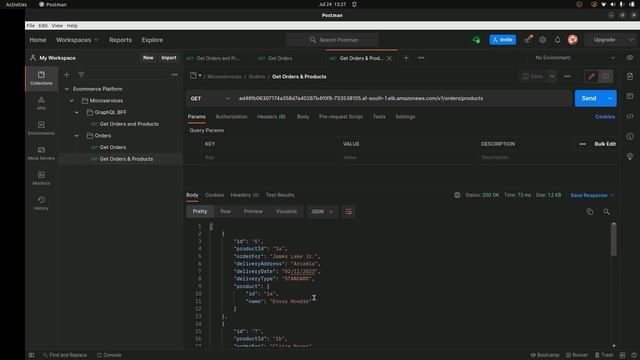Screen dimensions: 640x360
Task: Open the notifications bell
Action: pos(558,40)
